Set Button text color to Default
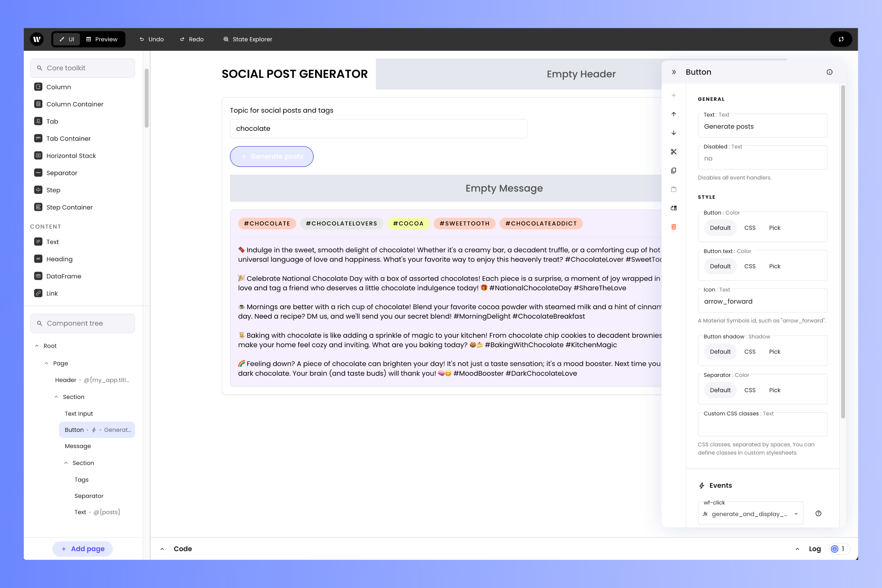This screenshot has height=588, width=882. [720, 266]
